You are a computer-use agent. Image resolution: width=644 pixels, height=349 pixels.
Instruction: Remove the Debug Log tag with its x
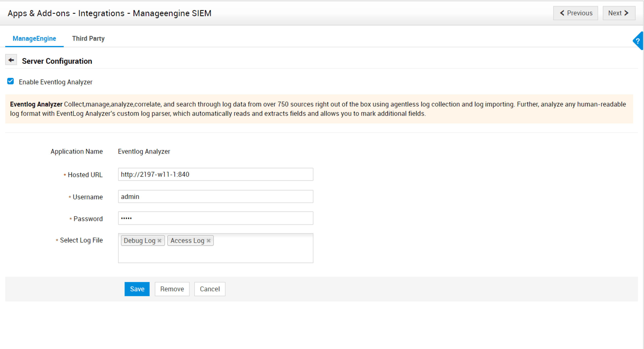pos(159,240)
